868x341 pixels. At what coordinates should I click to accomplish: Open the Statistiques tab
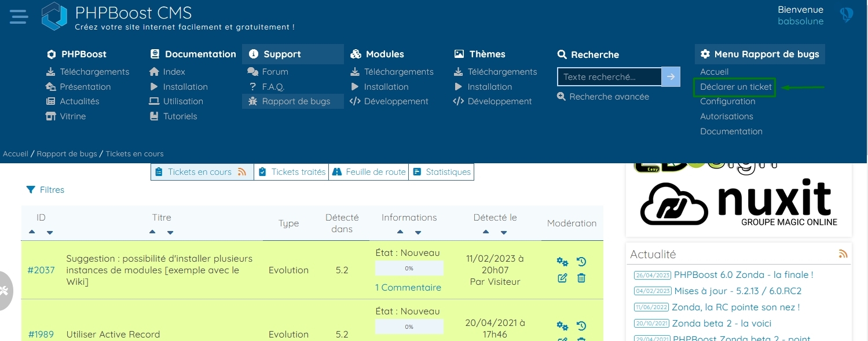click(441, 172)
